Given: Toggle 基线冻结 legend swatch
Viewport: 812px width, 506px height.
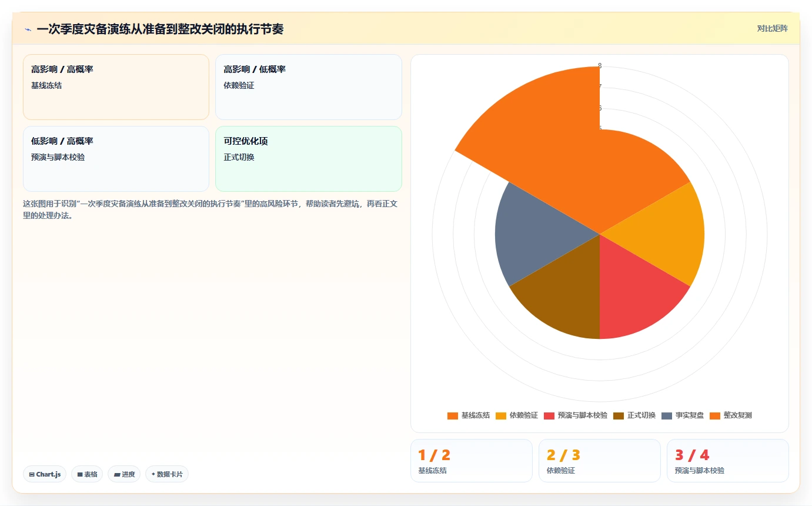Looking at the screenshot, I should pos(453,415).
